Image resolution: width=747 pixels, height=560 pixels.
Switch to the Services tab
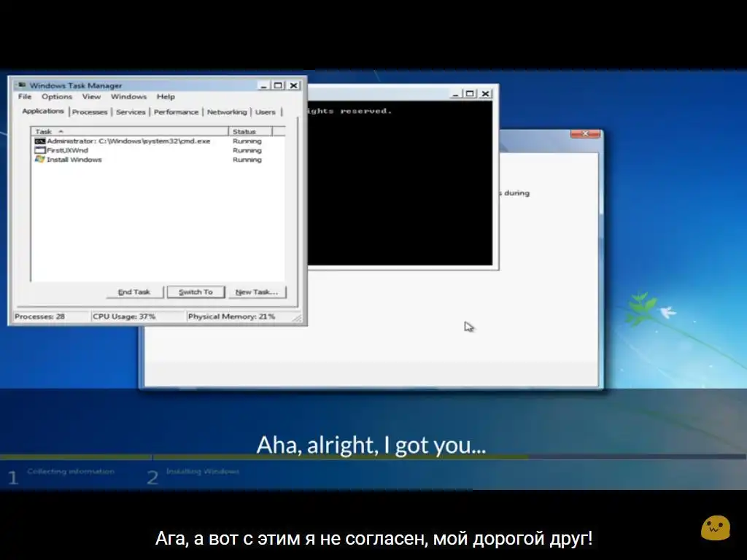click(x=131, y=112)
